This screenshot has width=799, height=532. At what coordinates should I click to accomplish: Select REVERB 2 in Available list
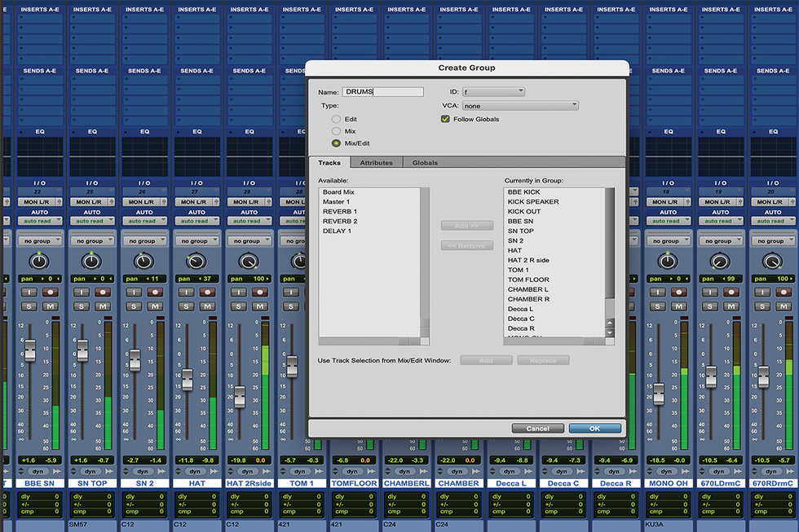click(x=369, y=221)
